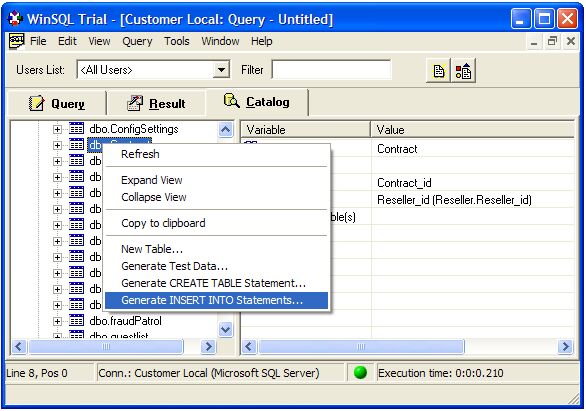This screenshot has width=586, height=411.
Task: Click properties pane scroll right arrow
Action: (x=565, y=347)
